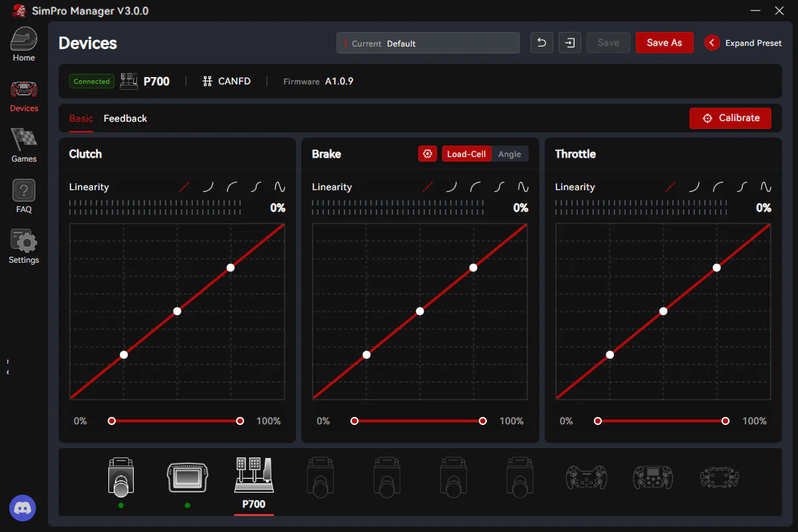
Task: Select S-curve for Throttle
Action: point(742,188)
